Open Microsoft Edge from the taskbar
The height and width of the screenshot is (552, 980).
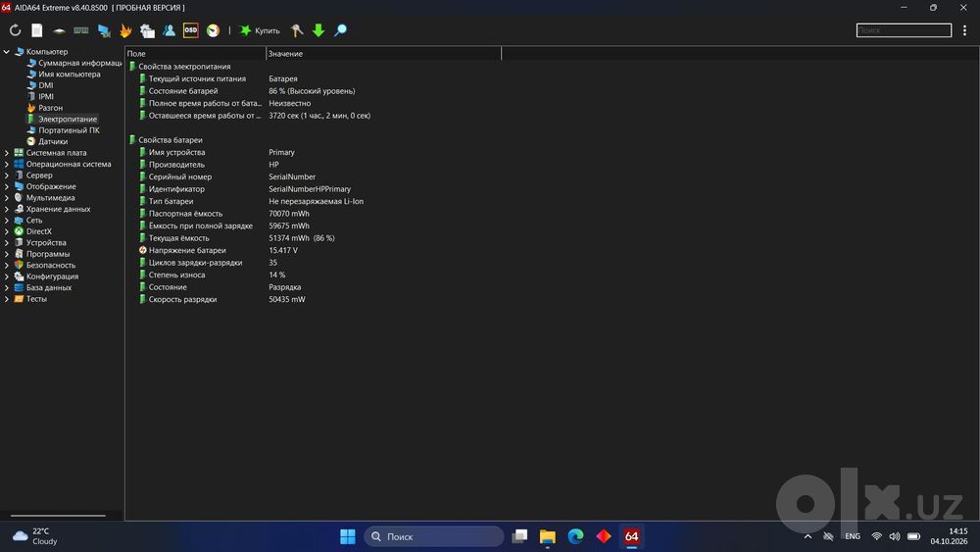575,536
